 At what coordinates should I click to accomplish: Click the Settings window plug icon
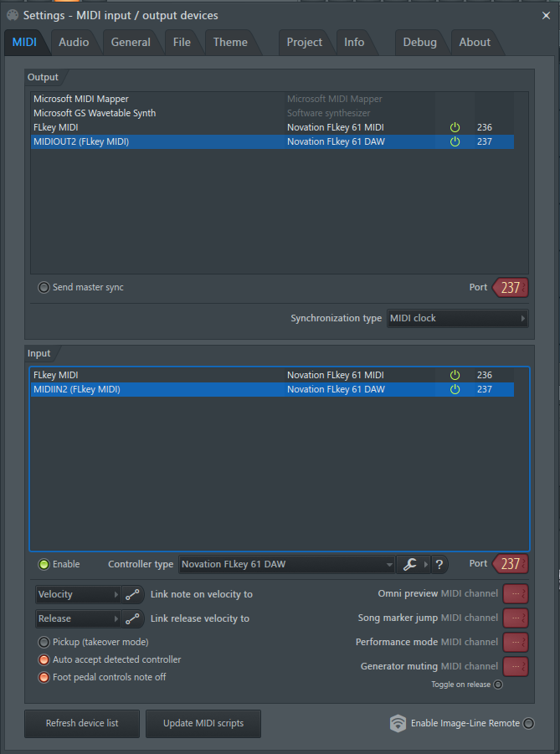point(13,15)
